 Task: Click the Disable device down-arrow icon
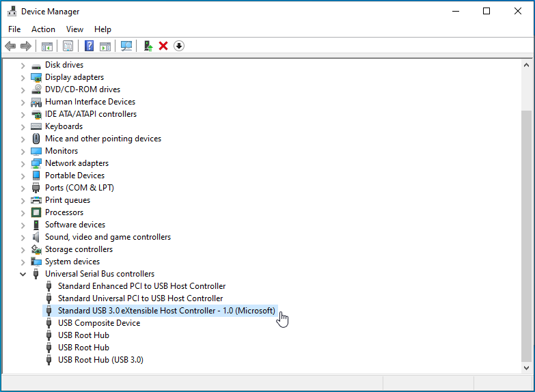[179, 46]
